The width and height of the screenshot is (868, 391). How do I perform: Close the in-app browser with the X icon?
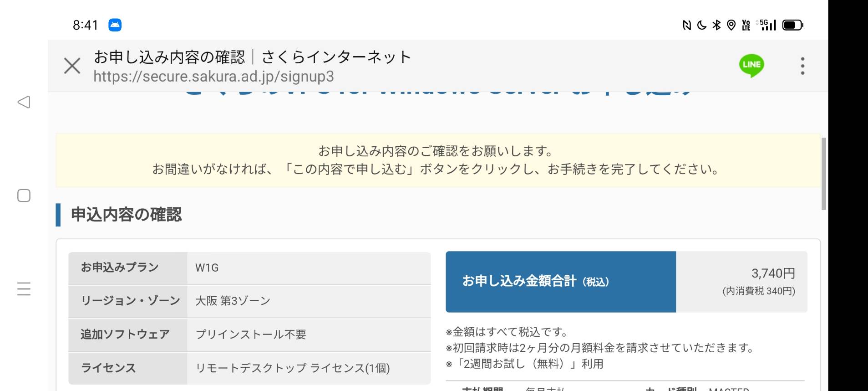click(72, 66)
